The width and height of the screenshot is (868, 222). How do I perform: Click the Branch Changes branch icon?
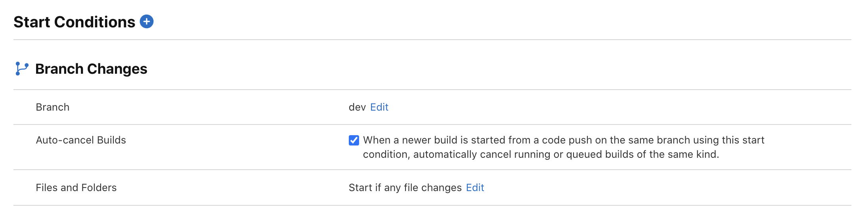[22, 69]
